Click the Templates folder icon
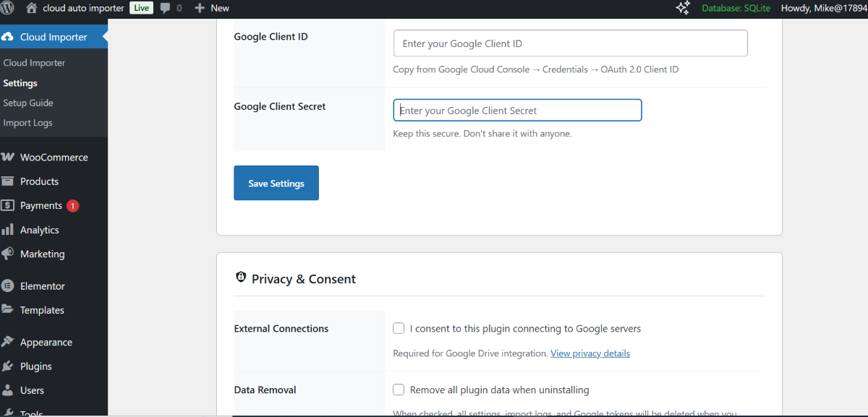This screenshot has width=868, height=417. (8, 309)
